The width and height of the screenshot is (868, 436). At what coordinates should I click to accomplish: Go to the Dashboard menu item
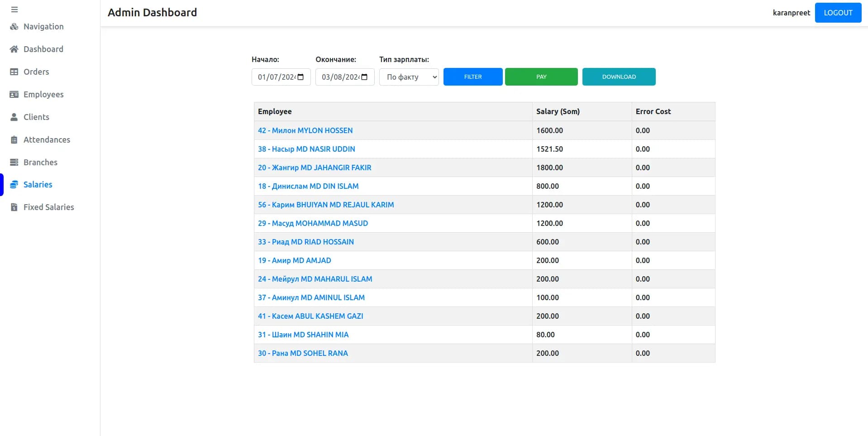pyautogui.click(x=43, y=49)
